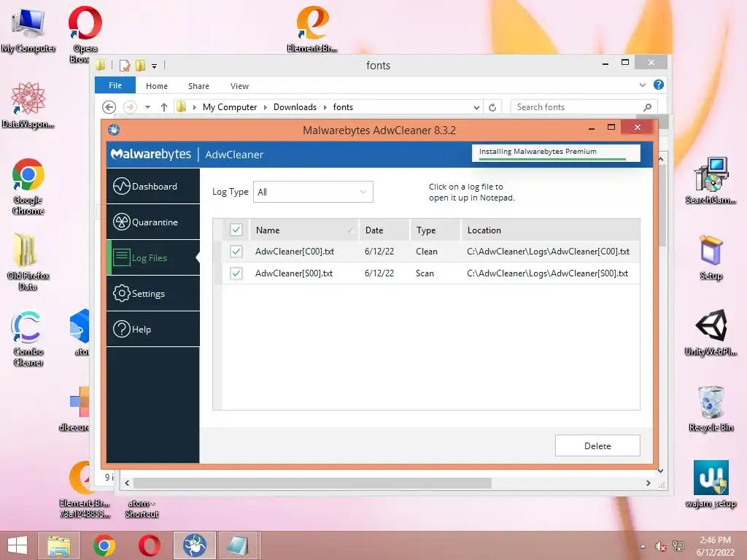Toggle the select-all checkbox in log table header
The width and height of the screenshot is (747, 560).
tap(236, 230)
